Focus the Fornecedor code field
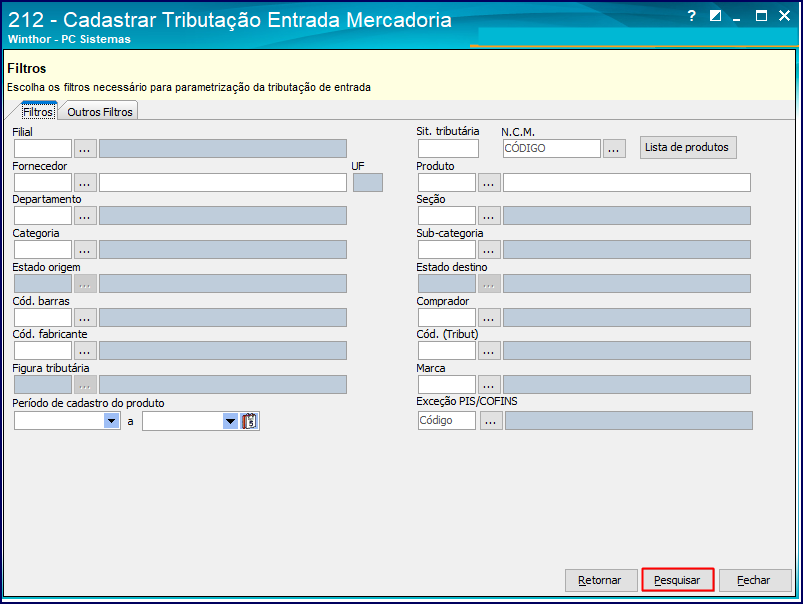 pos(43,182)
